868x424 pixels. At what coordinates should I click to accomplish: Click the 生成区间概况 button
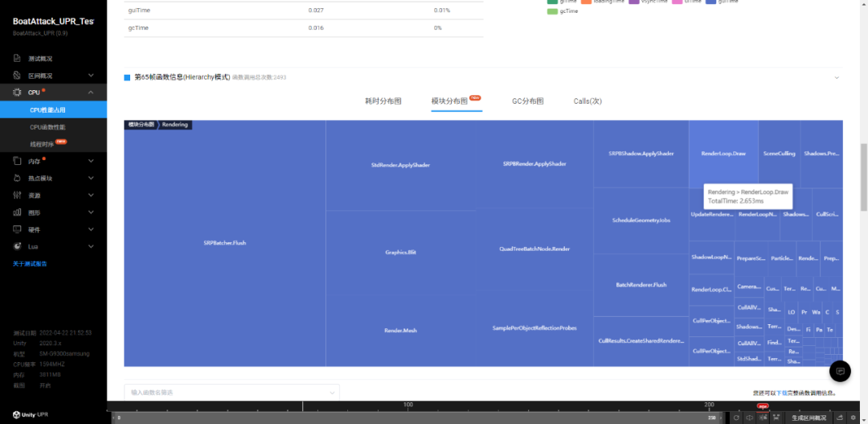[809, 418]
